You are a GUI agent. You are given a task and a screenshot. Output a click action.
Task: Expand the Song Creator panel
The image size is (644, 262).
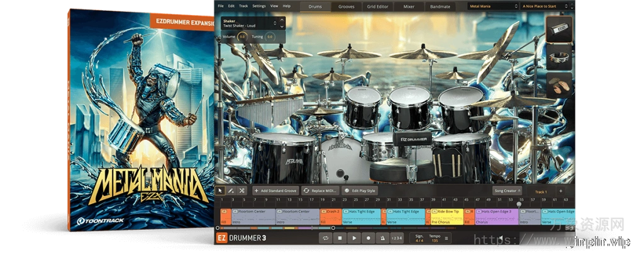click(x=508, y=191)
